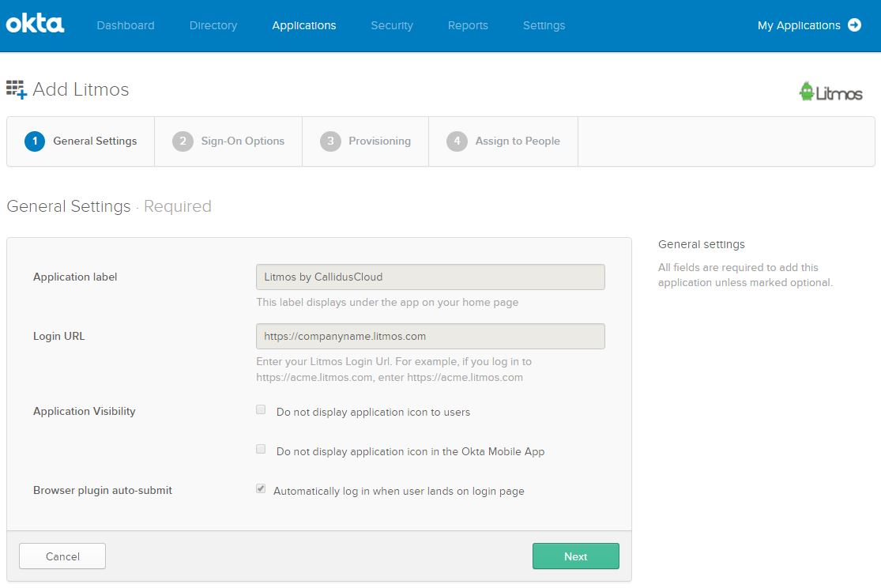Image resolution: width=881 pixels, height=588 pixels.
Task: Click the Litmos logo
Action: point(830,92)
